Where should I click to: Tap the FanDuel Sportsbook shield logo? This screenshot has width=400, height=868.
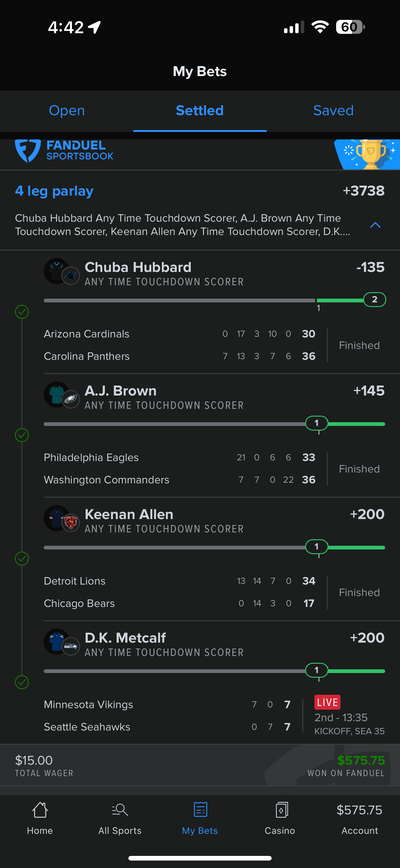coord(28,151)
